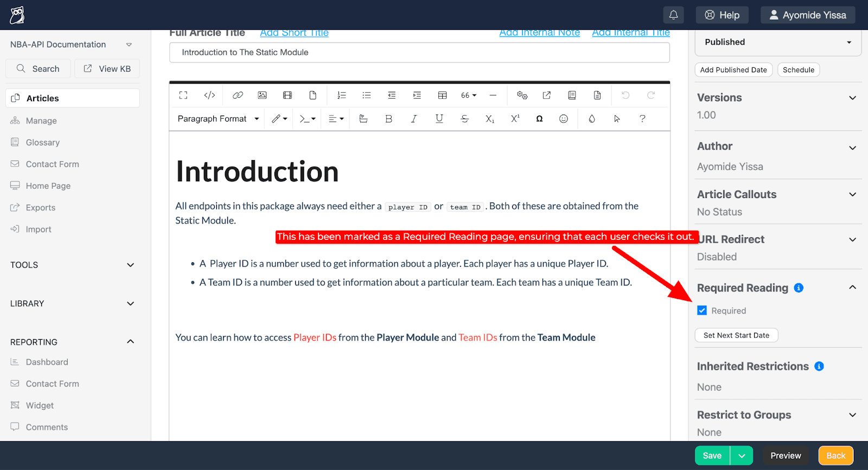The image size is (868, 470).
Task: Redo the last edit
Action: [651, 95]
